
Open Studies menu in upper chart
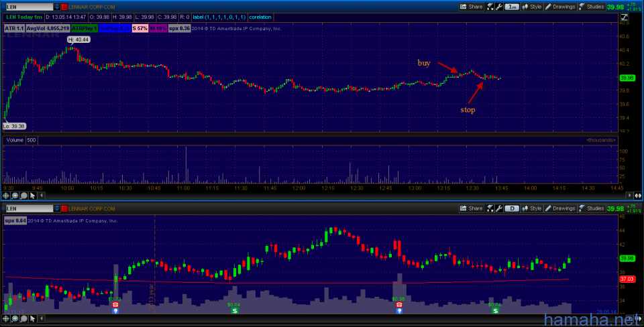tap(592, 7)
